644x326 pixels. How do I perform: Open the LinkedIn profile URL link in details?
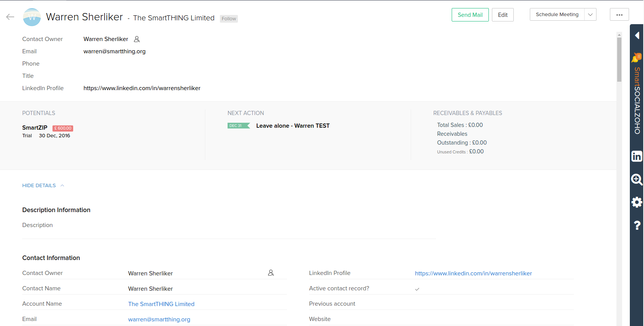474,273
